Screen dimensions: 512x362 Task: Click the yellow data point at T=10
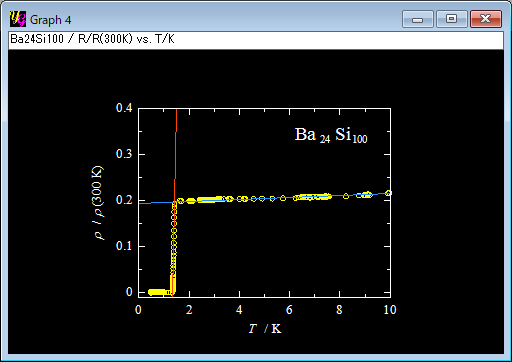(x=388, y=193)
